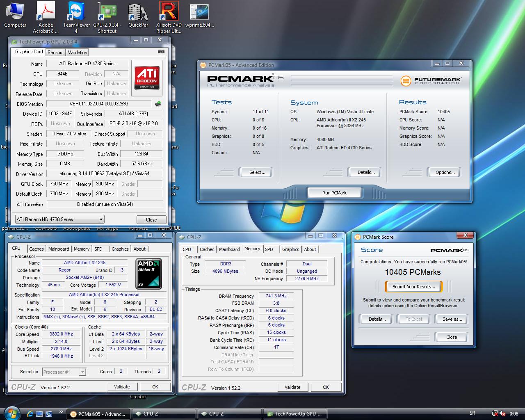This screenshot has width=525, height=420.
Task: Click Run PCMark button
Action: tap(334, 193)
